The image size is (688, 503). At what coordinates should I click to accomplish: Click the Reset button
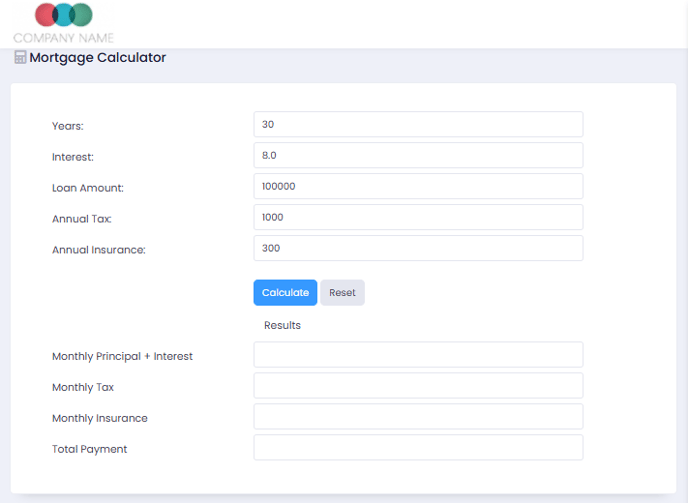point(342,292)
